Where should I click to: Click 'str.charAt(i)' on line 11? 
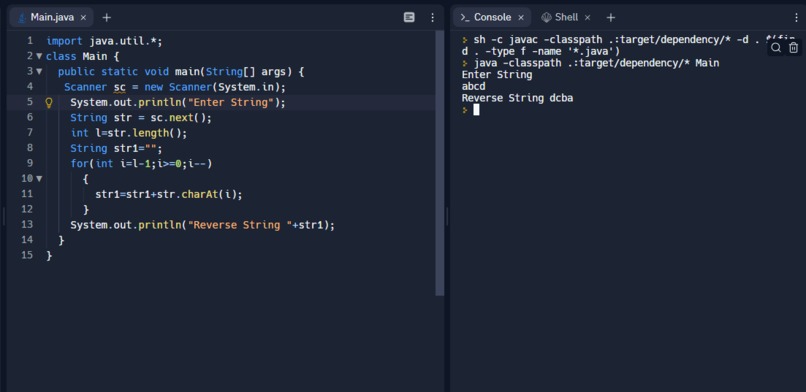[196, 195]
